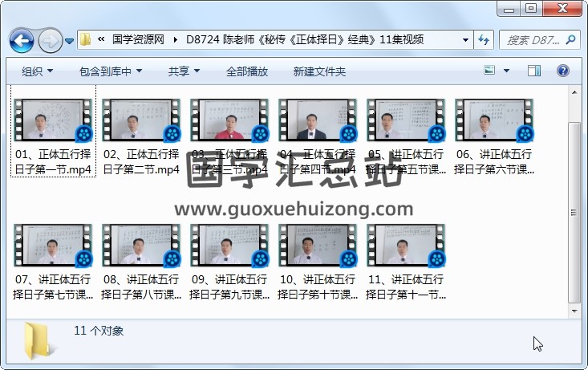Select video thumbnail 02、正体五行择日子第二节
Viewport: 588px width, 370px height.
[141, 120]
